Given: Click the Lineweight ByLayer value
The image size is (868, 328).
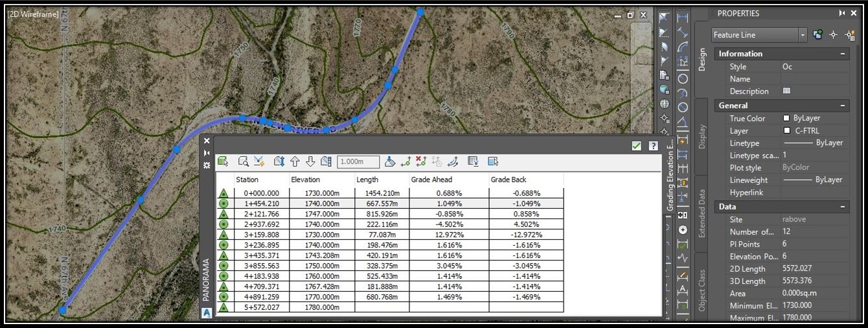Looking at the screenshot, I should [813, 180].
